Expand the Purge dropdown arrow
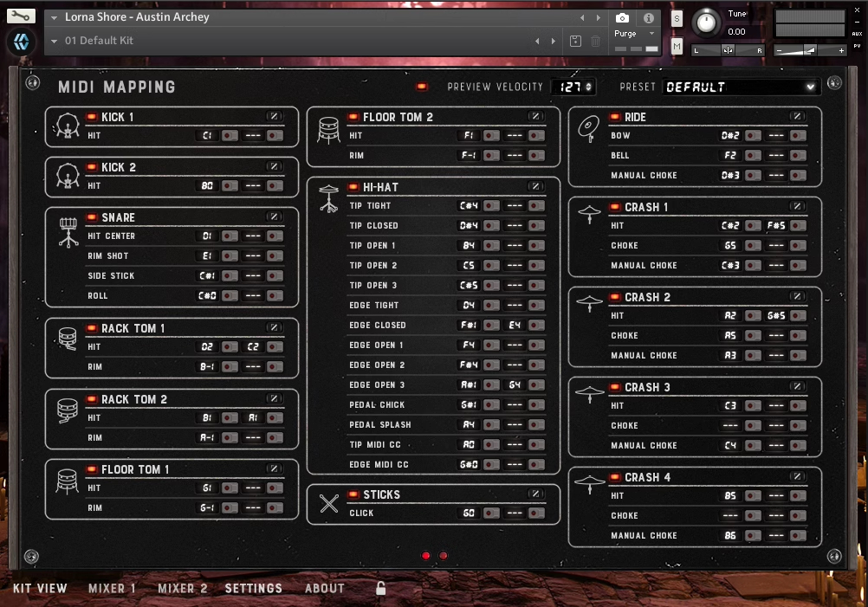This screenshot has width=868, height=607. click(651, 34)
